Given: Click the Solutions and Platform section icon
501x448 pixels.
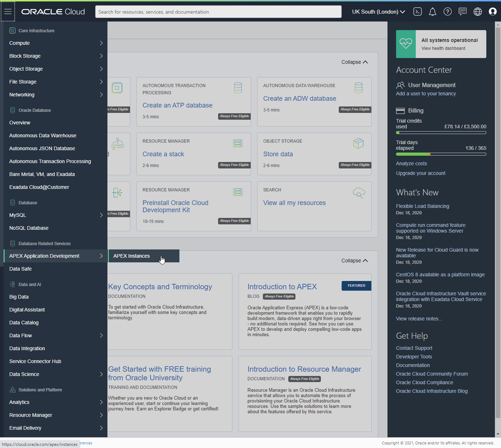Looking at the screenshot, I should point(13,390).
